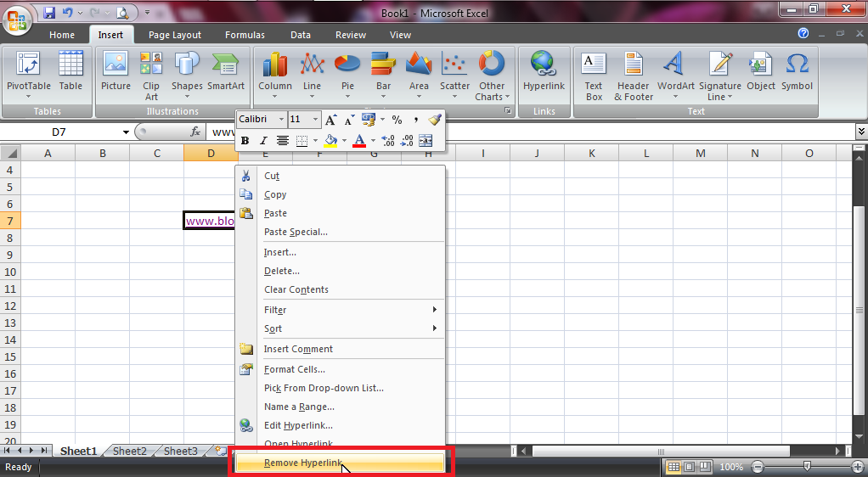
Task: Choose Clear Contents
Action: [x=341, y=289]
